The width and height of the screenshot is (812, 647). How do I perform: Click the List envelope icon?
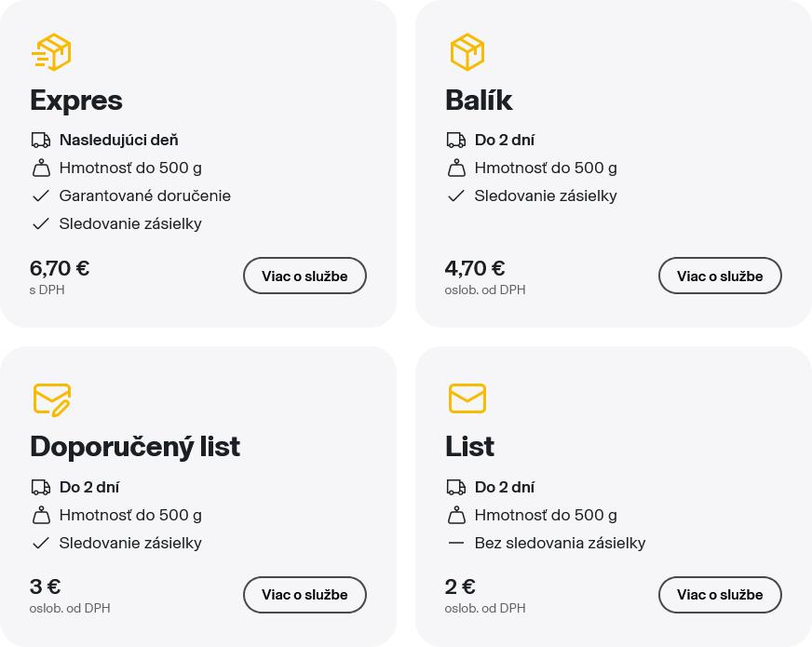click(x=467, y=398)
